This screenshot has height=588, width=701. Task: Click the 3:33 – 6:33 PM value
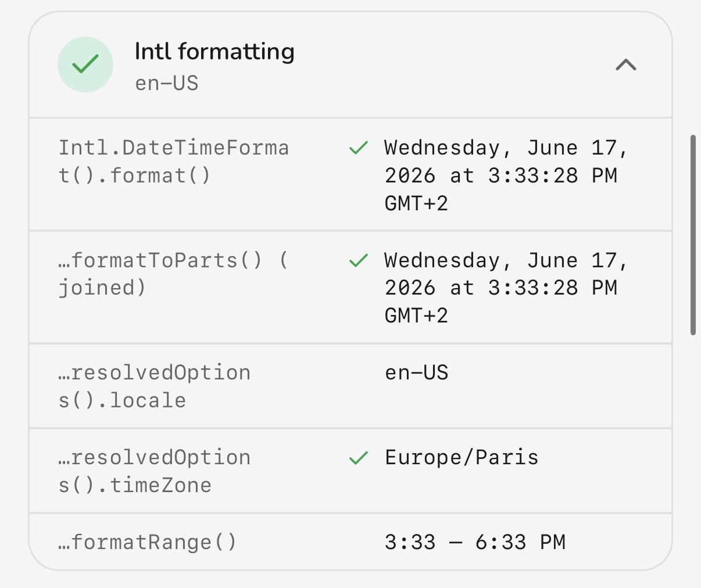click(x=475, y=542)
